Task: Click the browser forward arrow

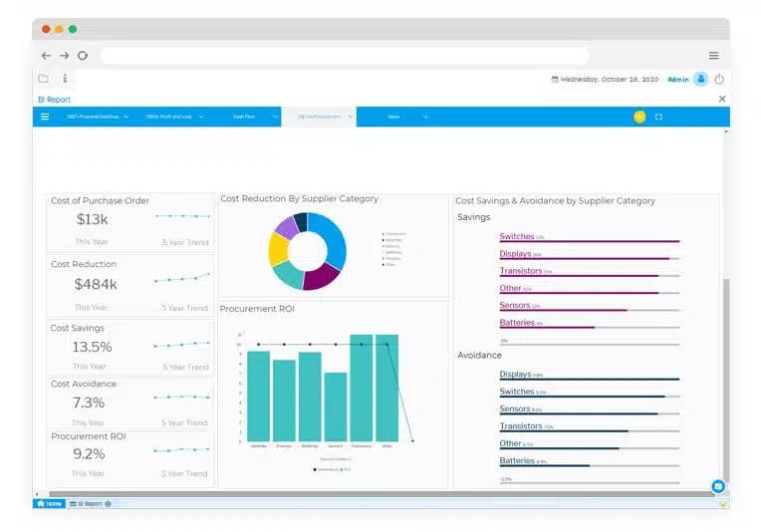Action: [x=64, y=56]
